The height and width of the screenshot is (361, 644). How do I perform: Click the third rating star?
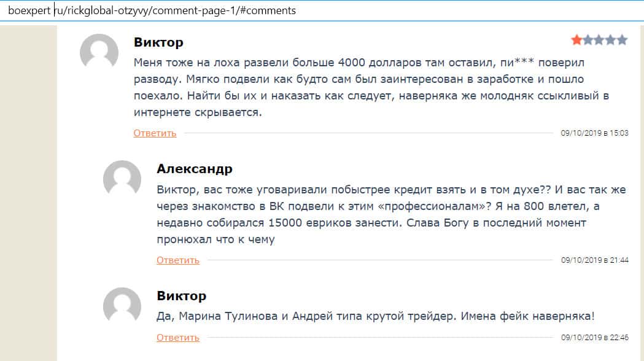point(599,41)
